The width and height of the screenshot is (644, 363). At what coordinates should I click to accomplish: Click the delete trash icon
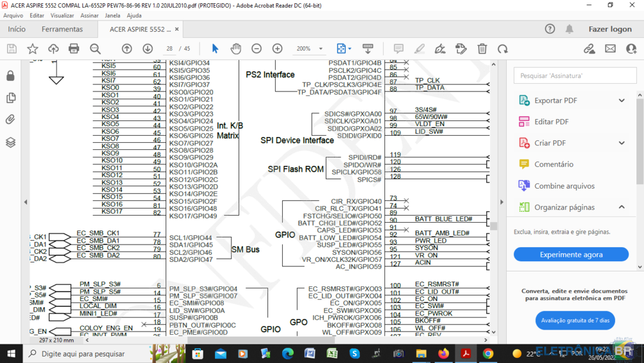click(482, 49)
